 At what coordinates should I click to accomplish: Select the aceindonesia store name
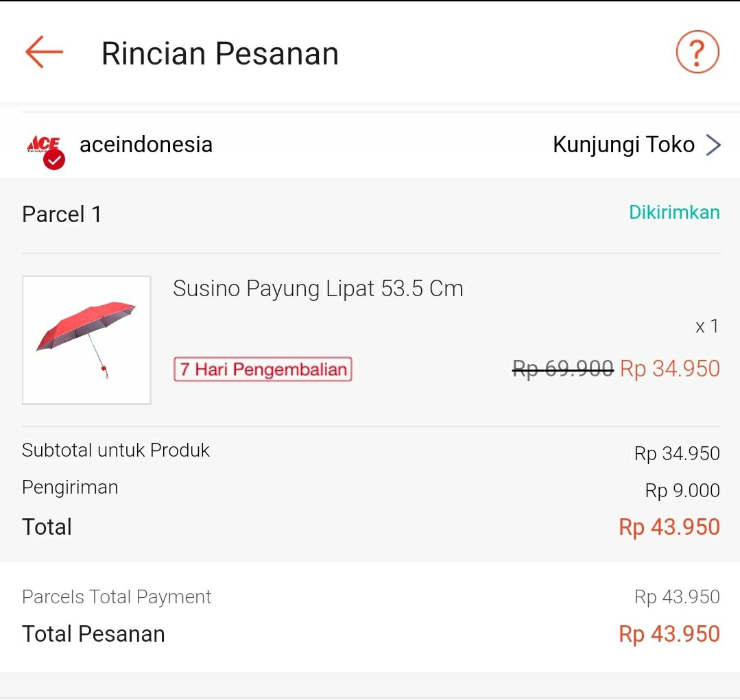(146, 145)
